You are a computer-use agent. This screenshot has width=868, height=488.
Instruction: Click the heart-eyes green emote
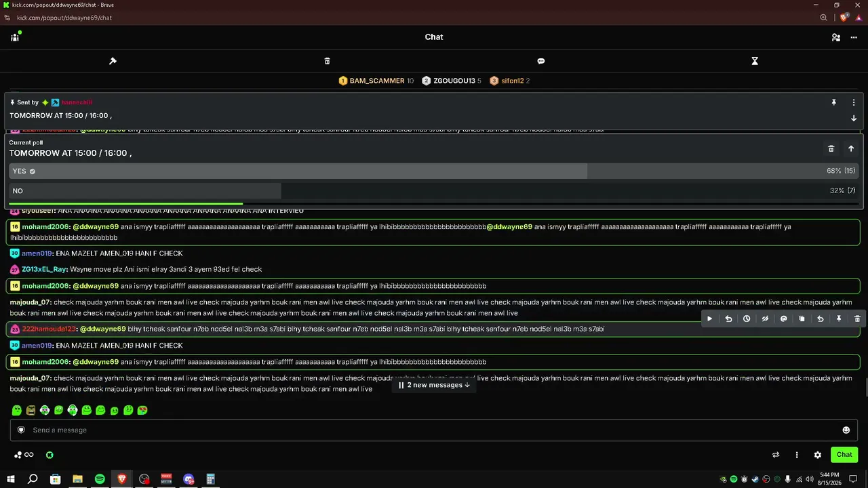pyautogui.click(x=142, y=410)
